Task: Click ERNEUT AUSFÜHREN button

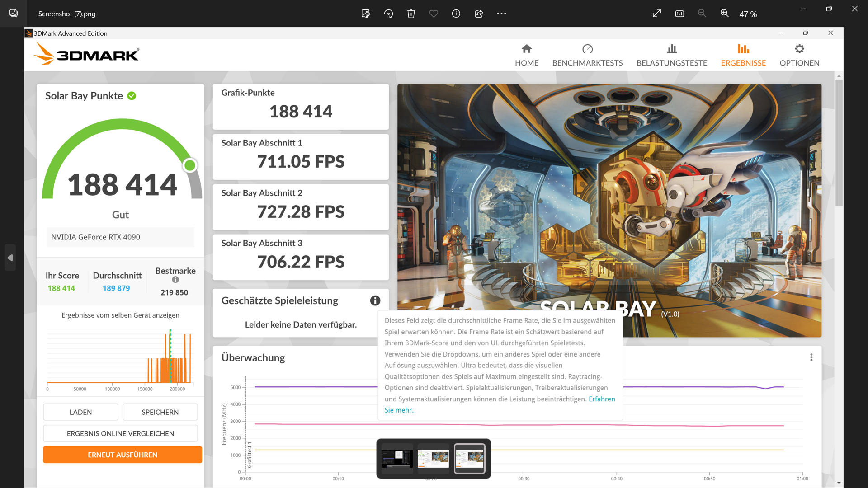Action: tap(123, 455)
